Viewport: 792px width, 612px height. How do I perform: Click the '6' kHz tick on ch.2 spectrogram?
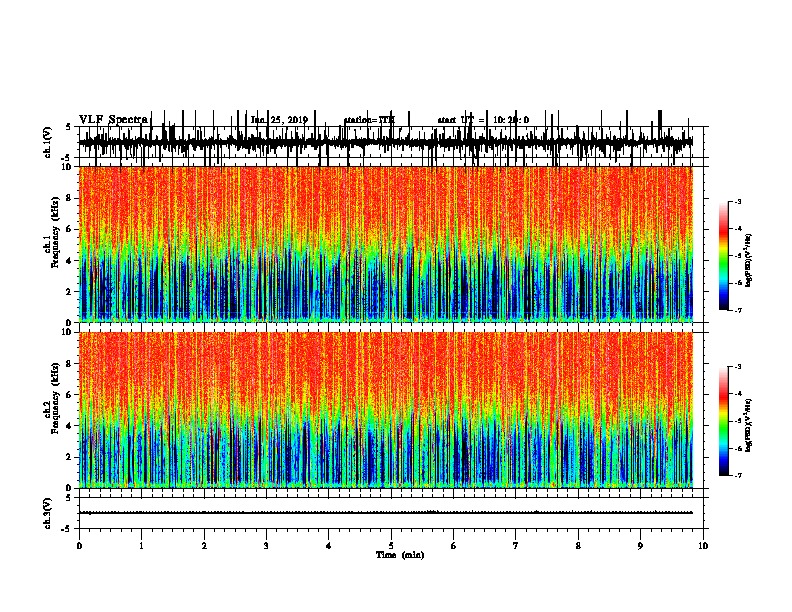pyautogui.click(x=69, y=395)
